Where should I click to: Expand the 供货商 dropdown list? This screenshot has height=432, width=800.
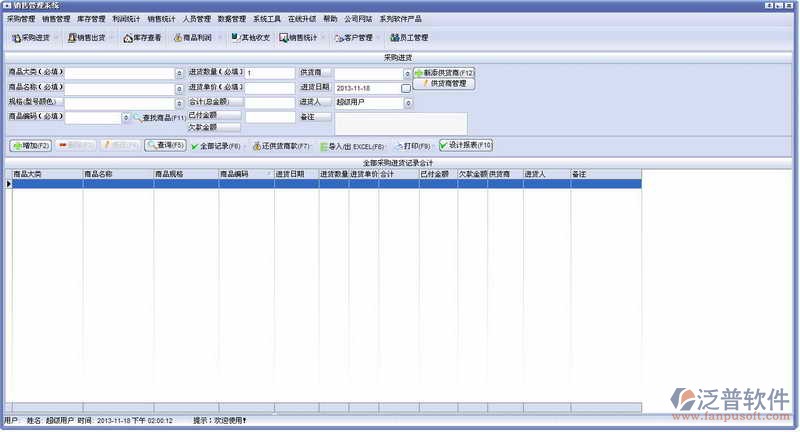[406, 73]
